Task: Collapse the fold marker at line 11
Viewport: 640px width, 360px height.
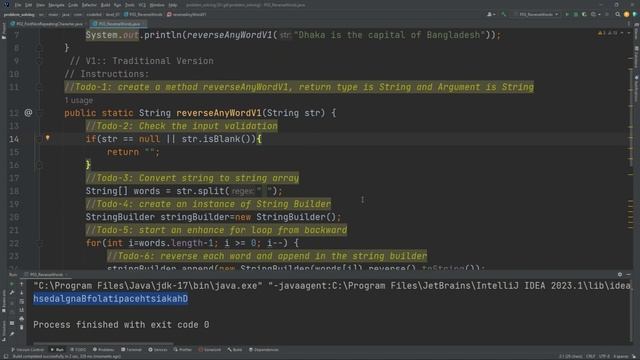Action: [39, 87]
